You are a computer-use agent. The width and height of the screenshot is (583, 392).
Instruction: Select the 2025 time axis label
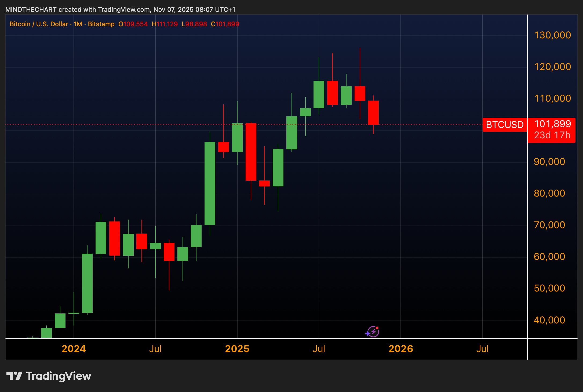(x=237, y=349)
